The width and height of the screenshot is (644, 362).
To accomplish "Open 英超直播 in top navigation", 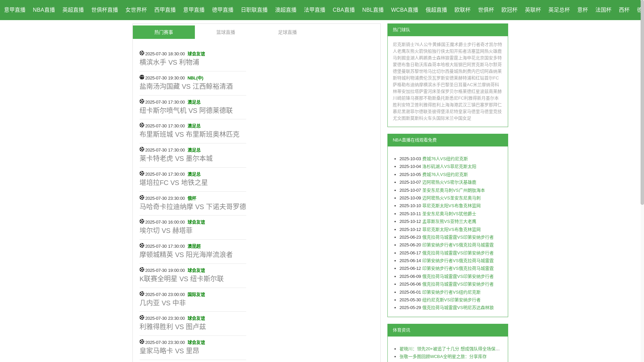I will [73, 10].
